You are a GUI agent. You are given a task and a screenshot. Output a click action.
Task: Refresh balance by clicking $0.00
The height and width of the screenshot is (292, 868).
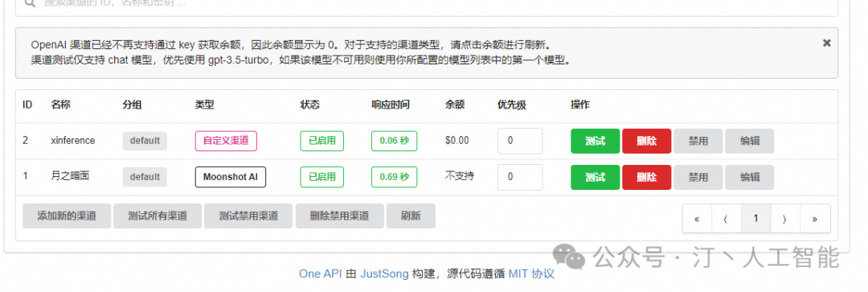(x=457, y=141)
